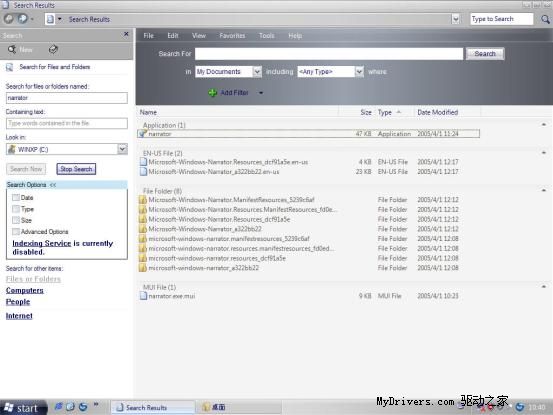
Task: Open the Tools menu
Action: pos(267,36)
